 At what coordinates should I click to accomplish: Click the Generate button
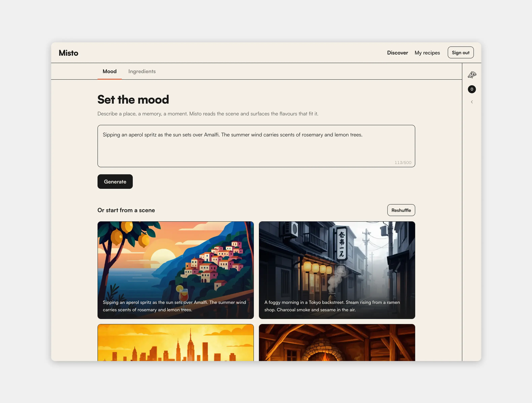(x=115, y=182)
